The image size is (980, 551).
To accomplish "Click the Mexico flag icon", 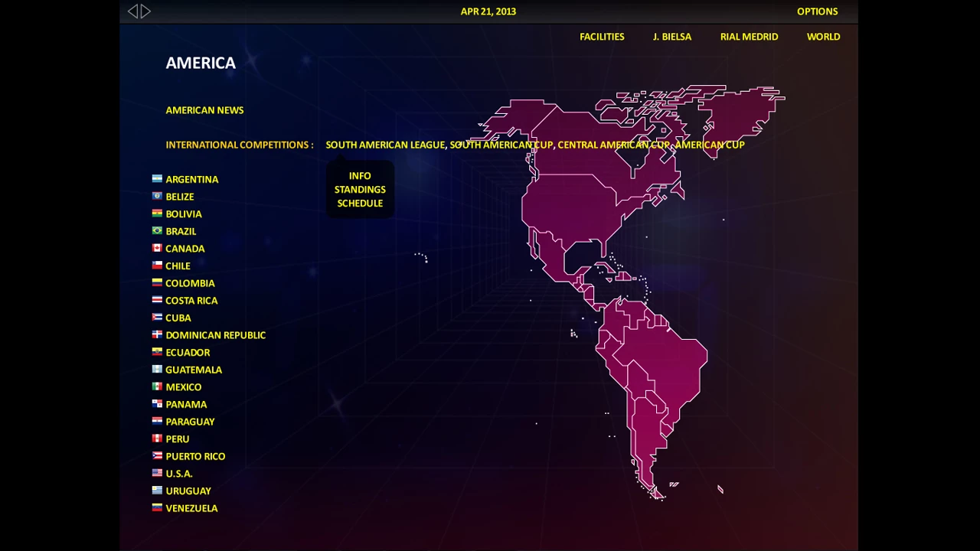I will pyautogui.click(x=157, y=386).
